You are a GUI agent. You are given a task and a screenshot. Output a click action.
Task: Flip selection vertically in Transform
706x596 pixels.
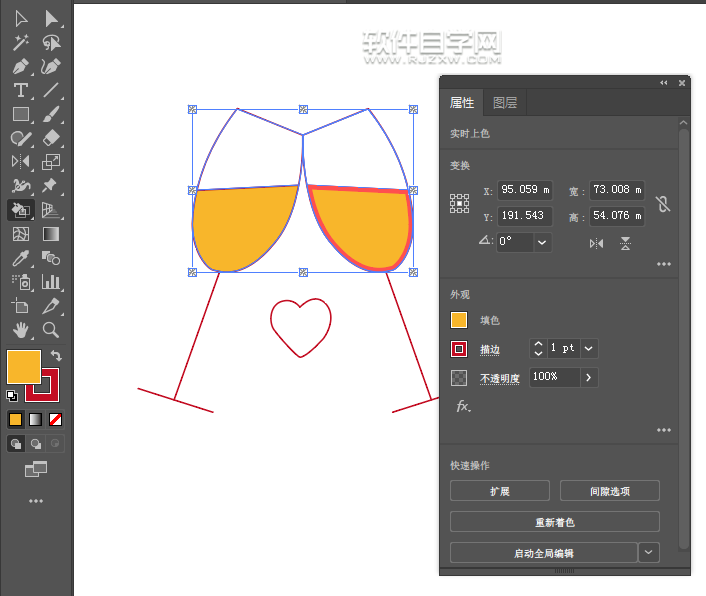(x=625, y=244)
